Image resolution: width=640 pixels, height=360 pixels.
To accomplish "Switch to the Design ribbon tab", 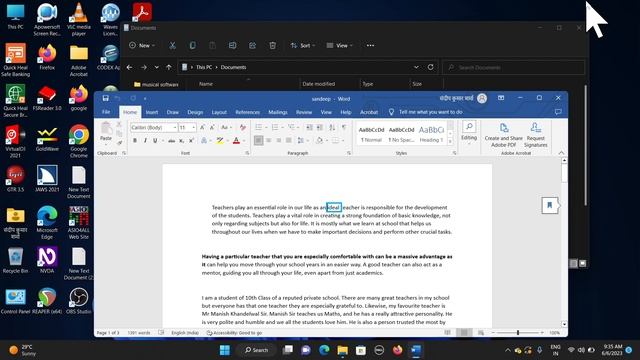I will pos(195,112).
